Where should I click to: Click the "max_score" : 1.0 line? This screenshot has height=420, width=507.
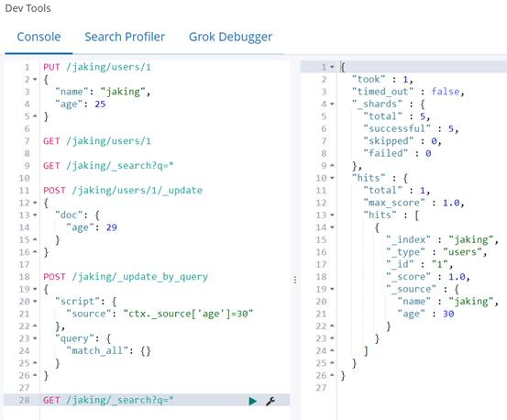point(413,203)
